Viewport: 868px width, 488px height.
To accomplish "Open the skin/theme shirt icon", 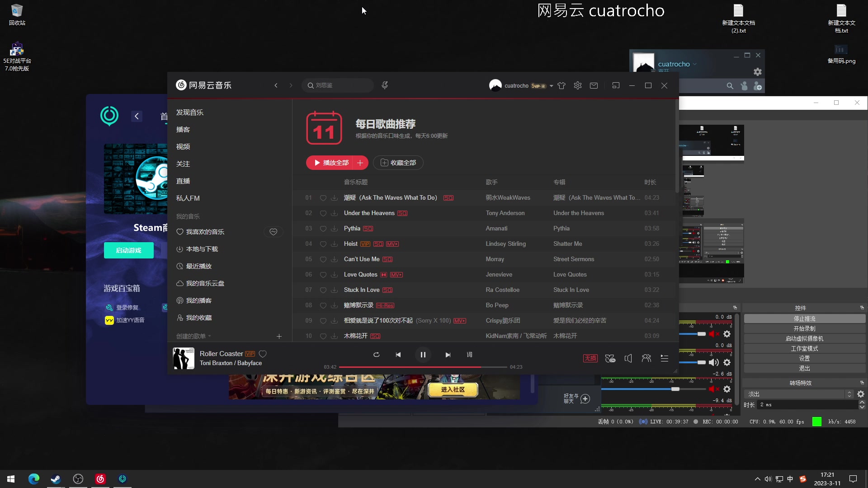I will pyautogui.click(x=561, y=86).
